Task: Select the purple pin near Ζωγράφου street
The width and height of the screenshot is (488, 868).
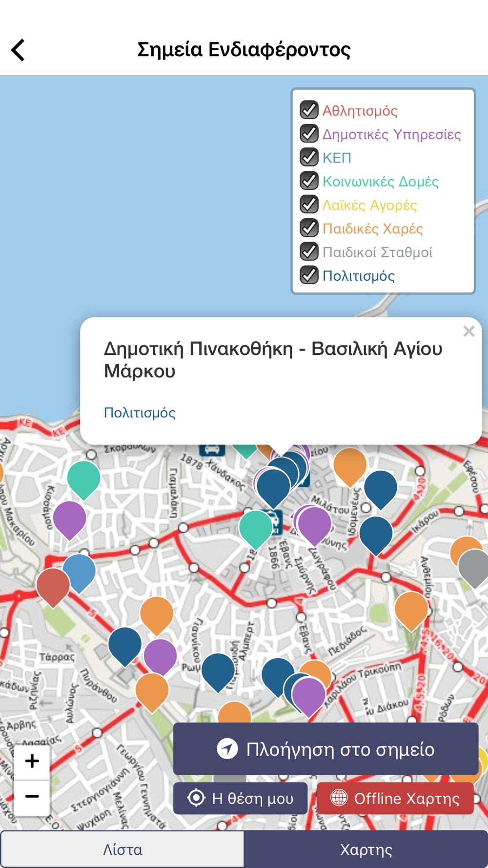Action: pyautogui.click(x=315, y=526)
